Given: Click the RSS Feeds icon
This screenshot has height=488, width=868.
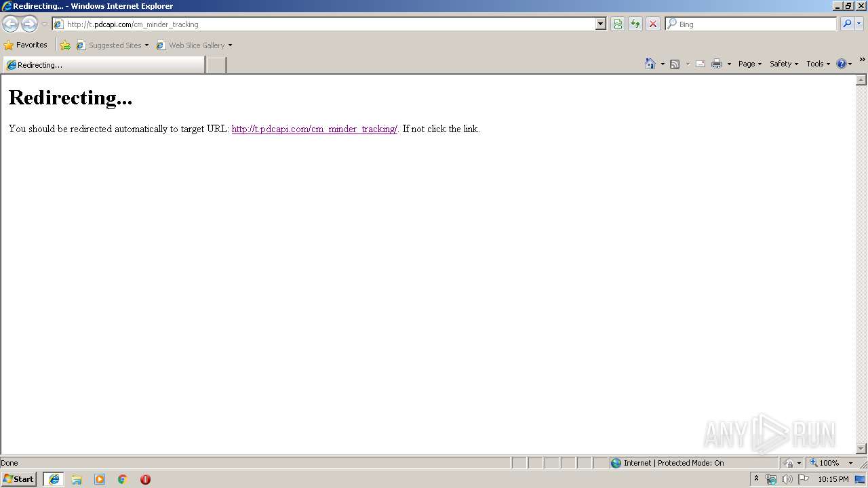Looking at the screenshot, I should [x=675, y=64].
